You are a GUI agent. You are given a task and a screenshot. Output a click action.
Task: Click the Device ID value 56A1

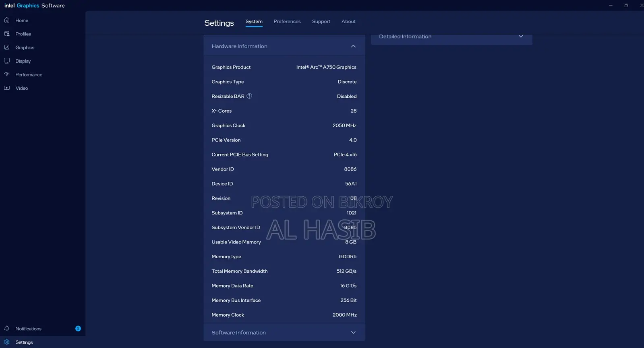click(351, 183)
